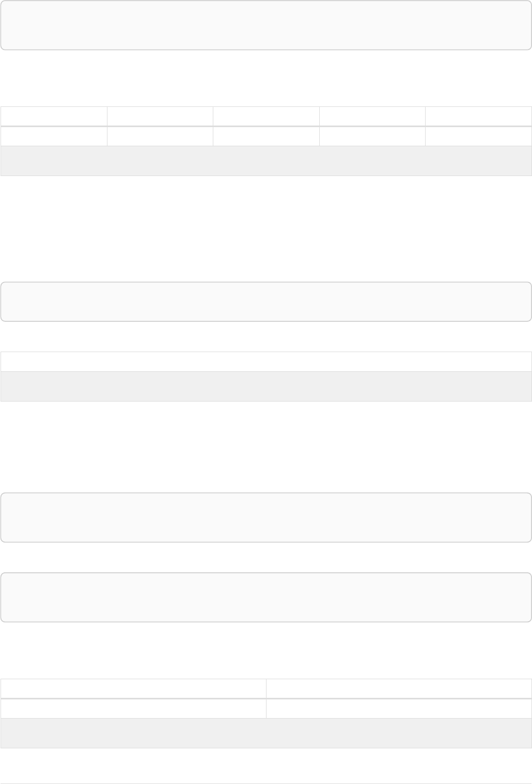Select second header cell of five-column table
Image resolution: width=532 pixels, height=784 pixels.
click(x=160, y=116)
